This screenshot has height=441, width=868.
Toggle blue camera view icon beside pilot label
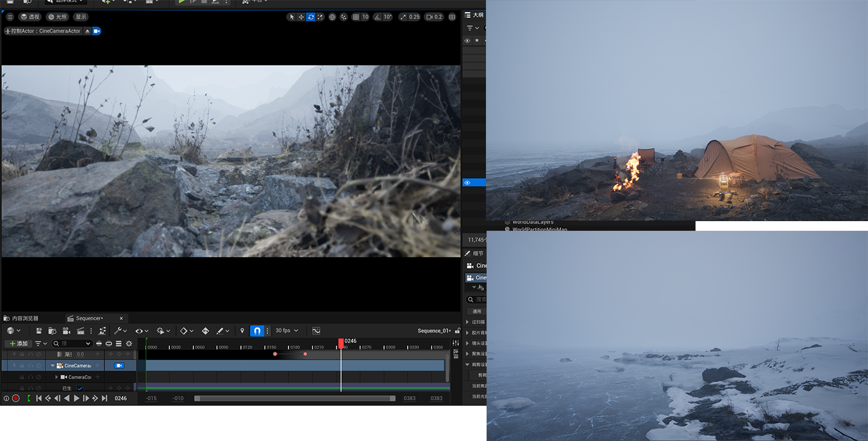[x=97, y=31]
